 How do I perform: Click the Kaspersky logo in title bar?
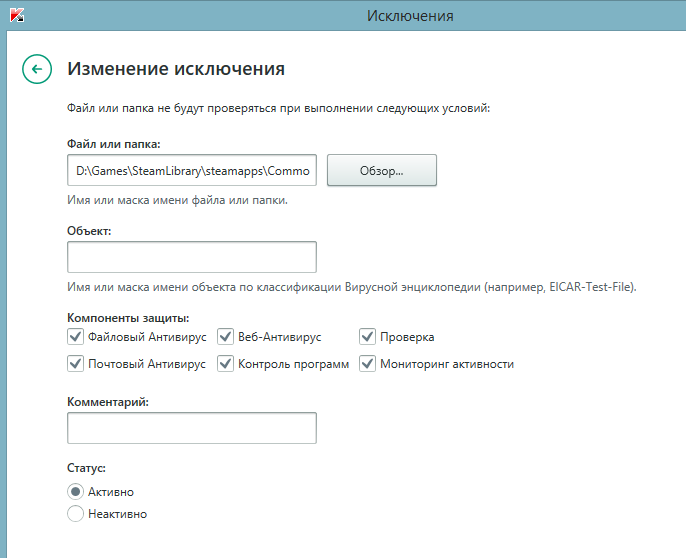tap(17, 15)
